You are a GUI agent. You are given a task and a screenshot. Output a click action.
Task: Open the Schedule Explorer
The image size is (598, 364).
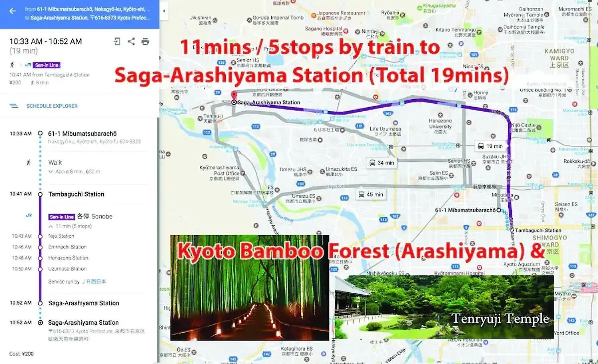pos(52,106)
